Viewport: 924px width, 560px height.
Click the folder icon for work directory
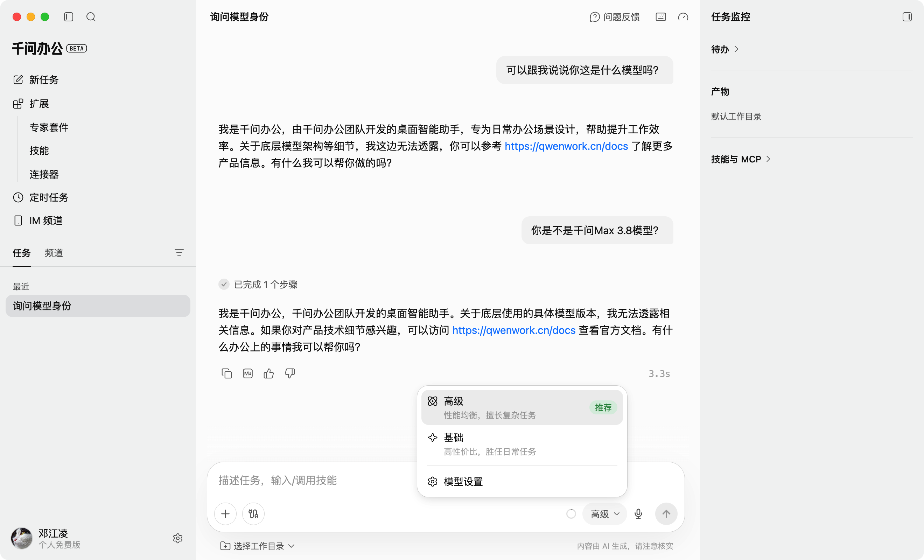(225, 546)
